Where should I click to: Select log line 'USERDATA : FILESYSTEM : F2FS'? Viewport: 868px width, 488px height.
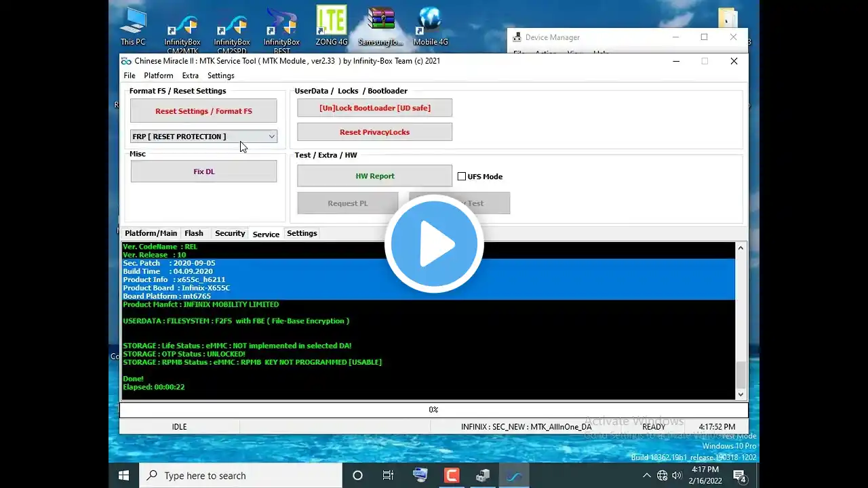pos(236,321)
